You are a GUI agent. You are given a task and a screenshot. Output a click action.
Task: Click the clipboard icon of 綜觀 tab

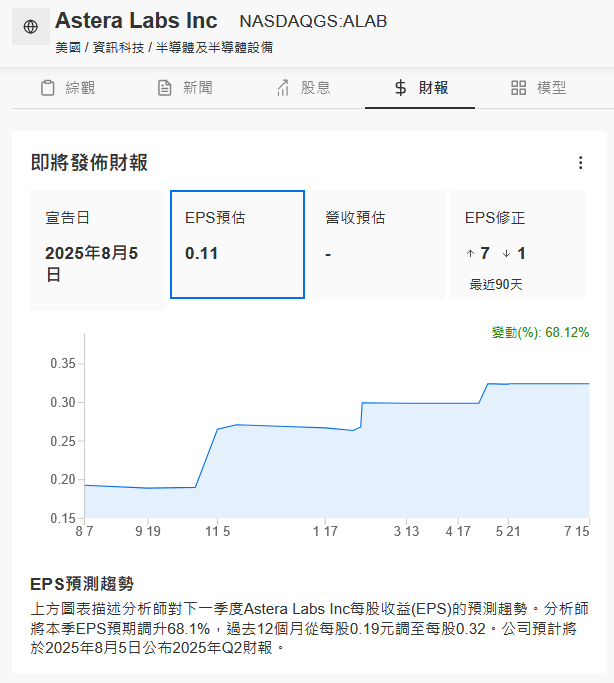click(x=47, y=88)
